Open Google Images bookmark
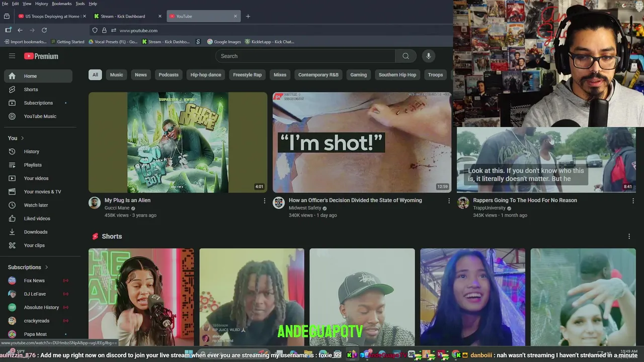The width and height of the screenshot is (644, 362). (224, 42)
